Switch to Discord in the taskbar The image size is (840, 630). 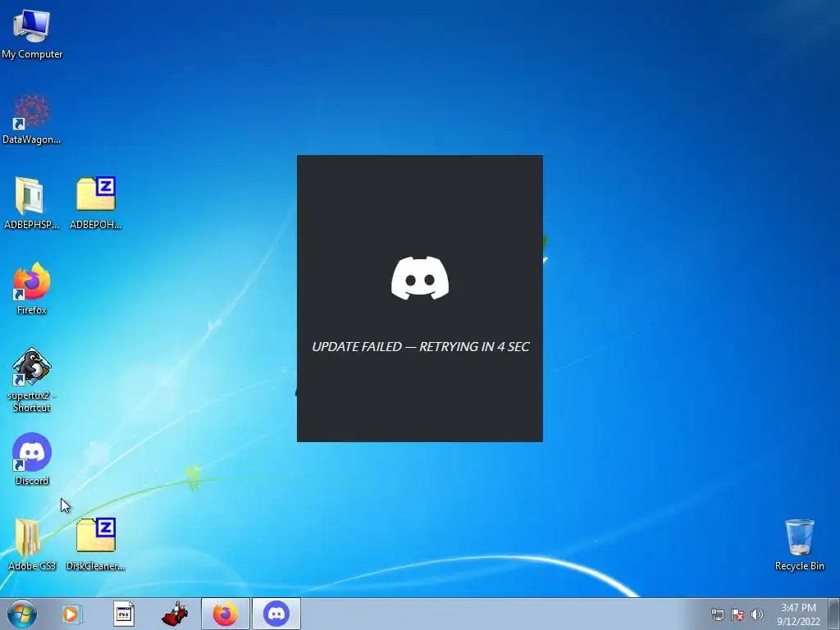(x=276, y=614)
